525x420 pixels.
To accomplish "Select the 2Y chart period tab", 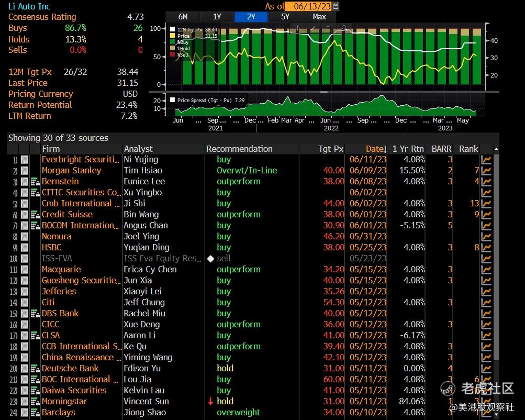I will tap(251, 17).
